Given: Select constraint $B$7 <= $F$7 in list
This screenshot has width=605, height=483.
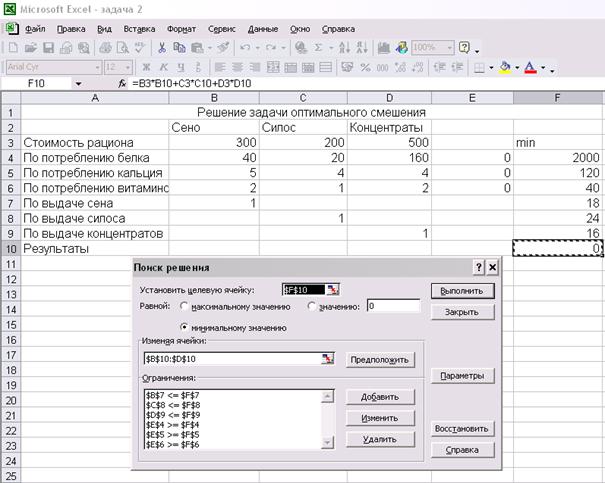Looking at the screenshot, I should (173, 396).
